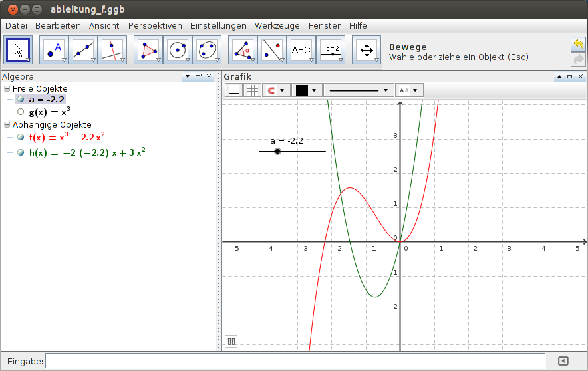Click the Insert Text ABC tool
The image size is (588, 371).
(301, 50)
